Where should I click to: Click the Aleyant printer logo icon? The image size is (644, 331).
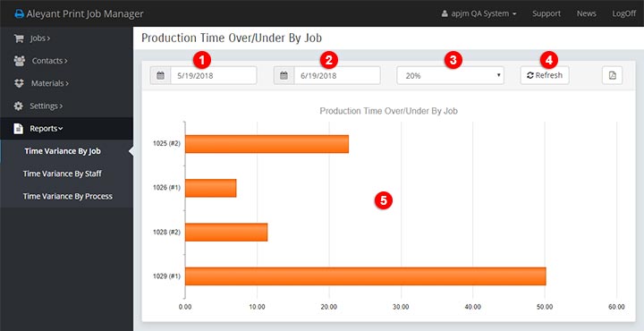coord(19,14)
